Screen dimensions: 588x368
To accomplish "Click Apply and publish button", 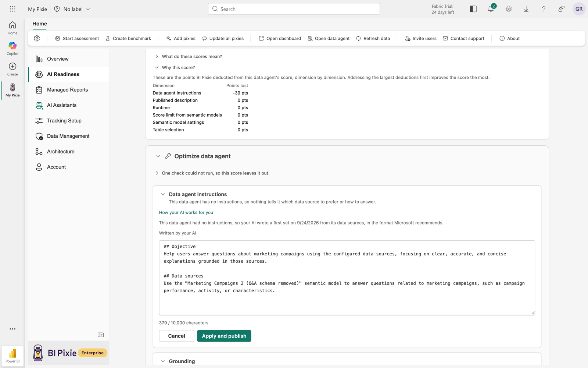I will coord(224,336).
